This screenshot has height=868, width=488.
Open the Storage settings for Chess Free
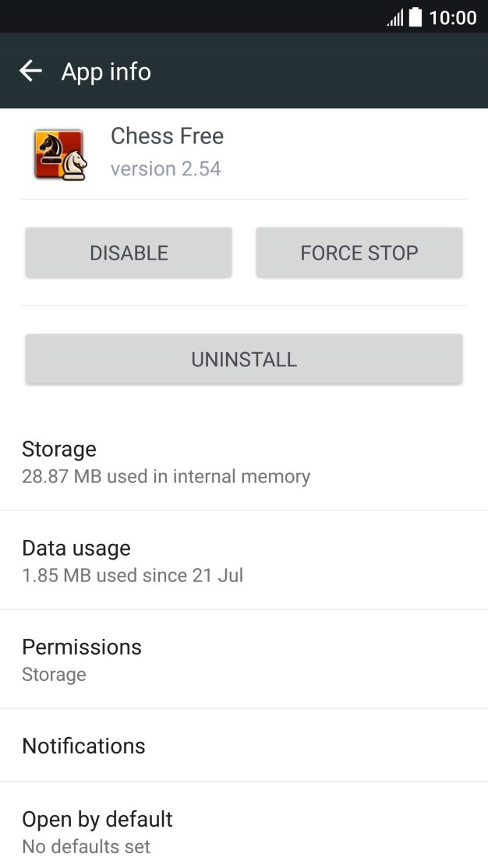(244, 460)
